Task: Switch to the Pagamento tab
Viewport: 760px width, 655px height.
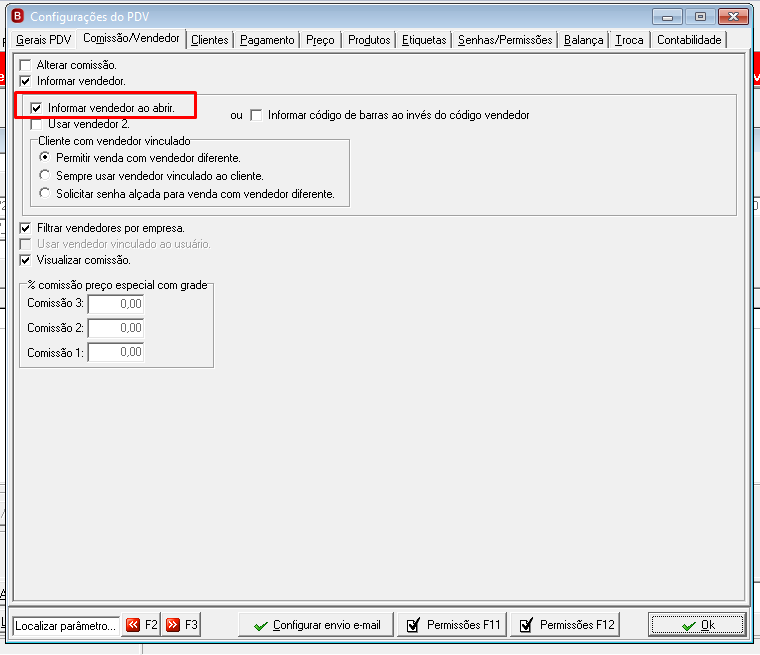Action: point(267,40)
